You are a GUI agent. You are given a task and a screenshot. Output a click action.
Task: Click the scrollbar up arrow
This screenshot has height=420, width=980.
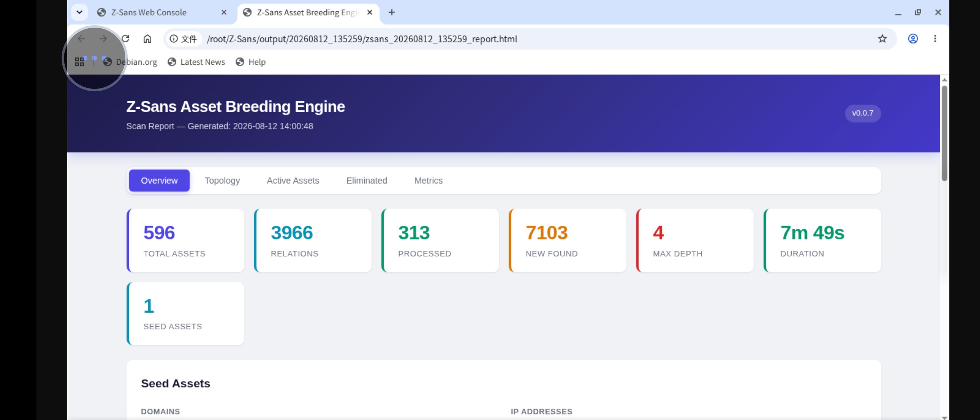pos(944,80)
